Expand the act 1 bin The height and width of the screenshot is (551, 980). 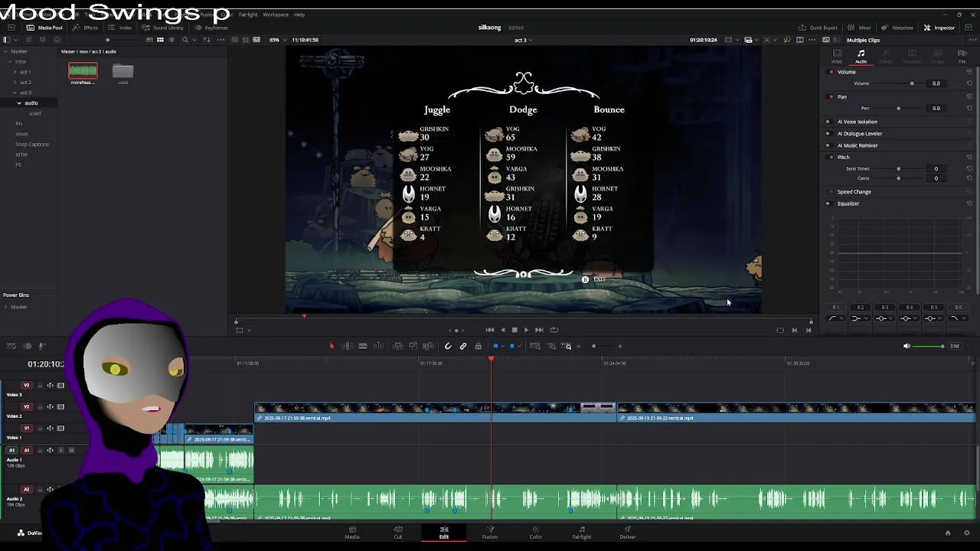[15, 72]
